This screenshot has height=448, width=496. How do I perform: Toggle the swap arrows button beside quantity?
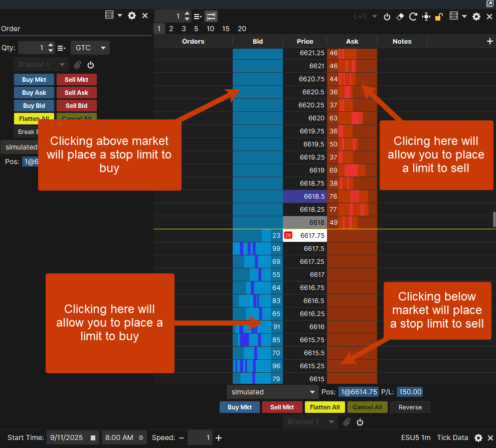[x=211, y=16]
